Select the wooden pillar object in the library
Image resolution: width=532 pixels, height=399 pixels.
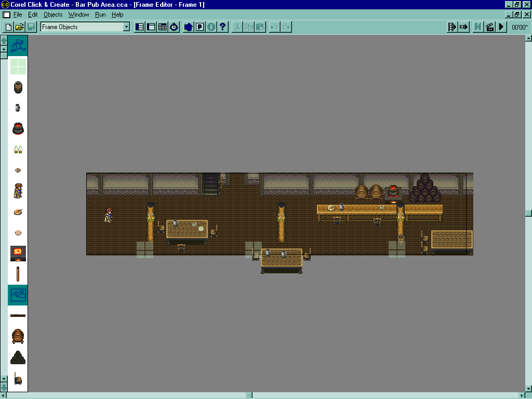tap(18, 274)
